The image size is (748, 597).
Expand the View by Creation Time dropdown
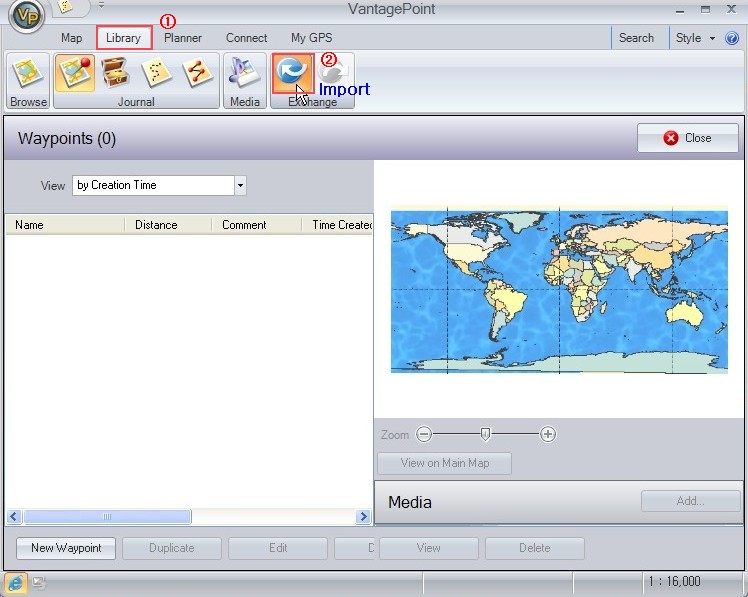click(240, 185)
